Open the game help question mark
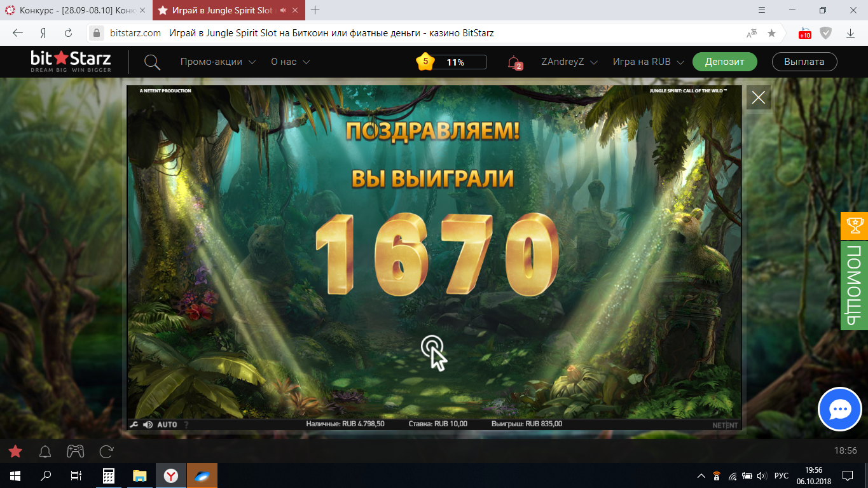Screen dimensions: 868x488 (186, 424)
